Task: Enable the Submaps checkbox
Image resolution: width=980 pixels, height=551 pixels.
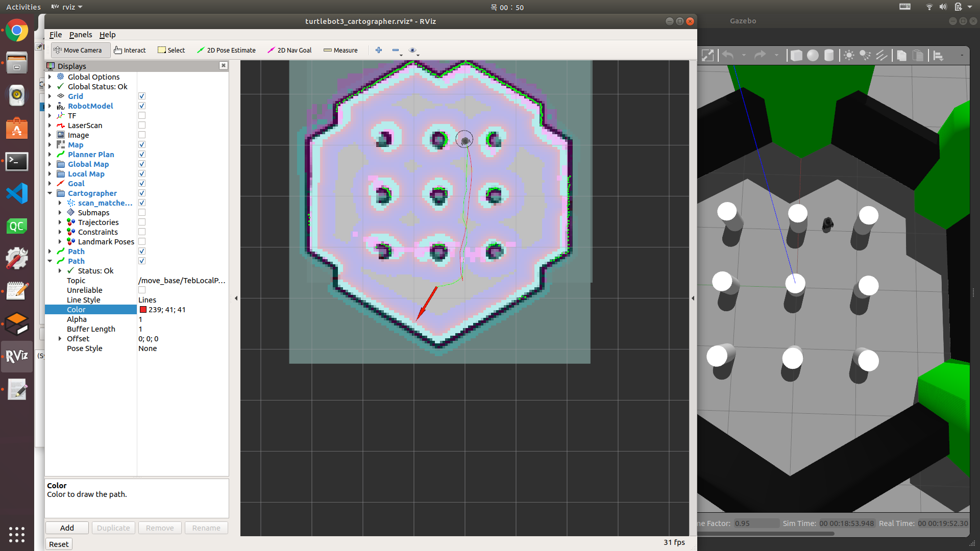Action: tap(142, 212)
